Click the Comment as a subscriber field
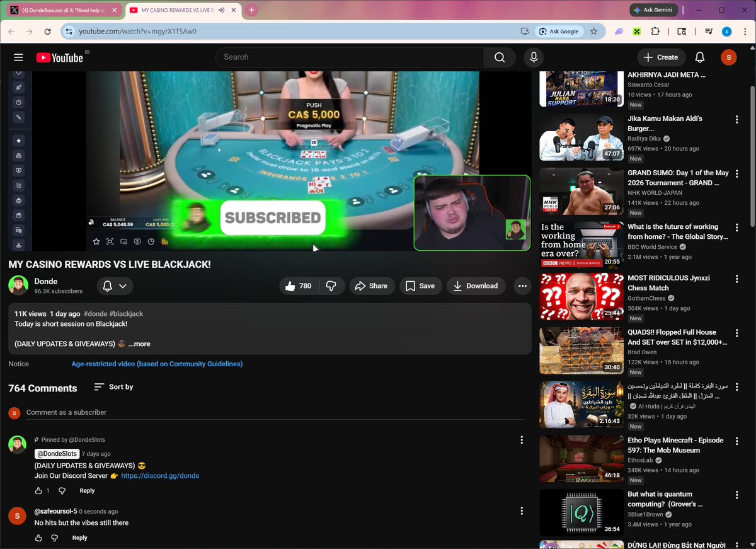This screenshot has width=756, height=549. (x=275, y=412)
